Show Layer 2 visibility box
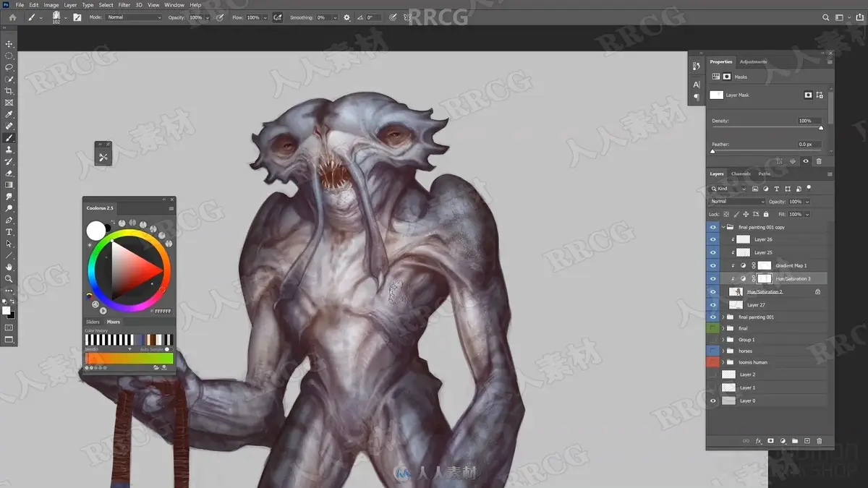 coord(713,374)
